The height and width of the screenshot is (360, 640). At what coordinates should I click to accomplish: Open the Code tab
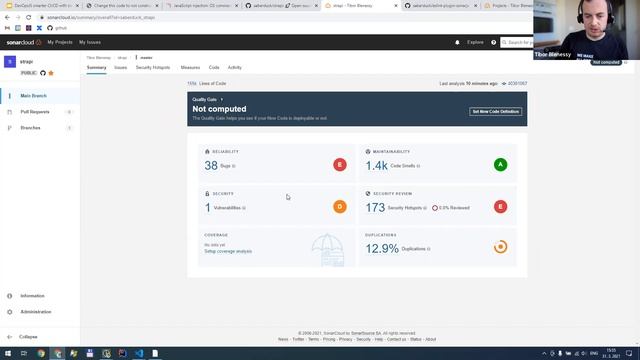(214, 67)
